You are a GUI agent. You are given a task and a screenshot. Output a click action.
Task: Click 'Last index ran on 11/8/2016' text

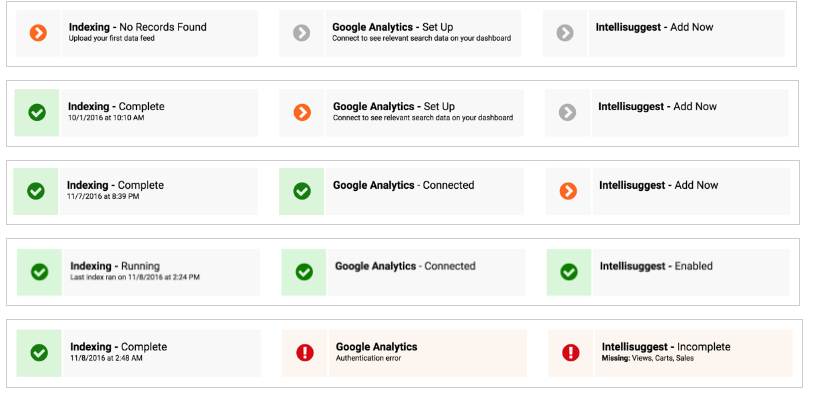pos(134,276)
